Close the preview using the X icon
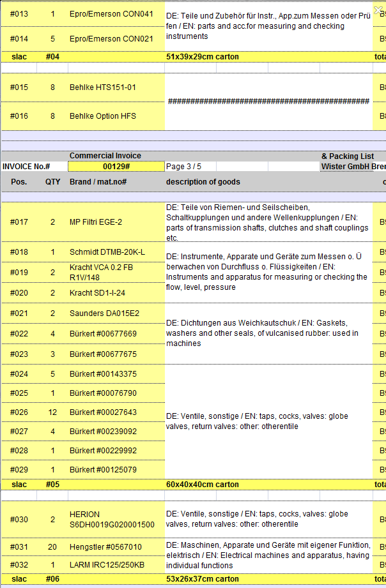Image resolution: width=386 pixels, height=588 pixels. [378, 9]
